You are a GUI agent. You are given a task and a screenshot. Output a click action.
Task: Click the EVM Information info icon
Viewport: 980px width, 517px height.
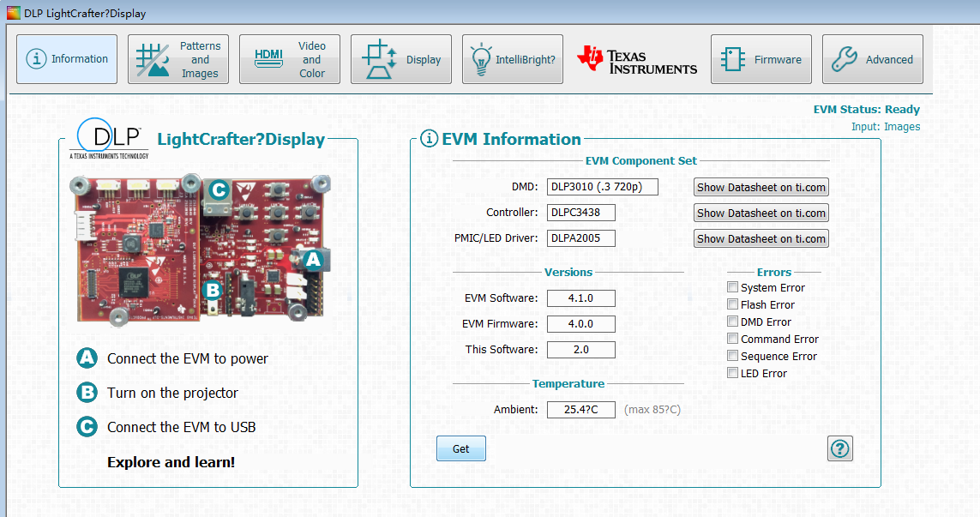pos(429,138)
